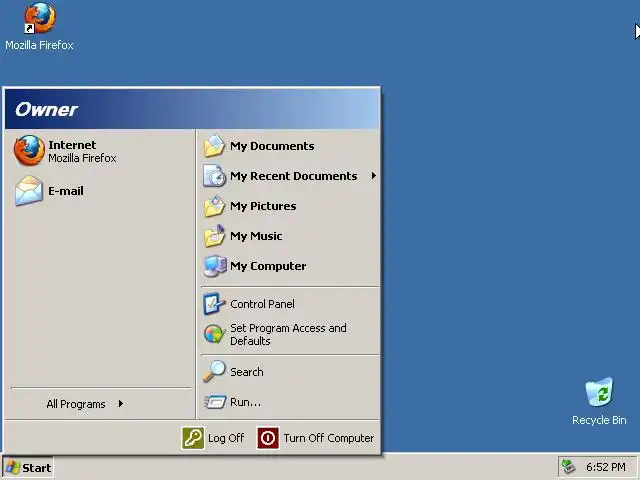Click the network tray icon in taskbar
640x480 pixels.
[x=569, y=467]
